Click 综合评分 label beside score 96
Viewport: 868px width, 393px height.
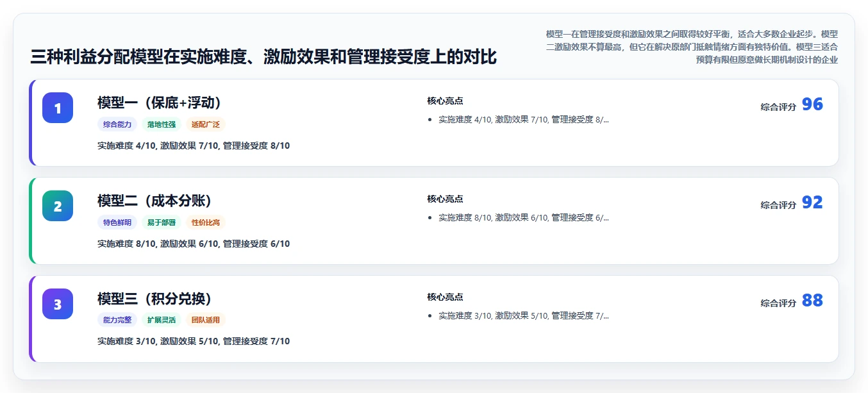coord(778,107)
